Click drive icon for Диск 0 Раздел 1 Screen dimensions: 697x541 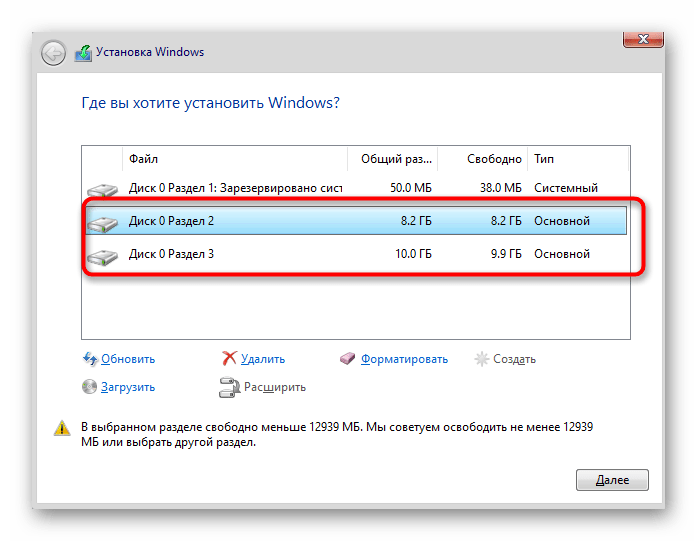pos(103,190)
